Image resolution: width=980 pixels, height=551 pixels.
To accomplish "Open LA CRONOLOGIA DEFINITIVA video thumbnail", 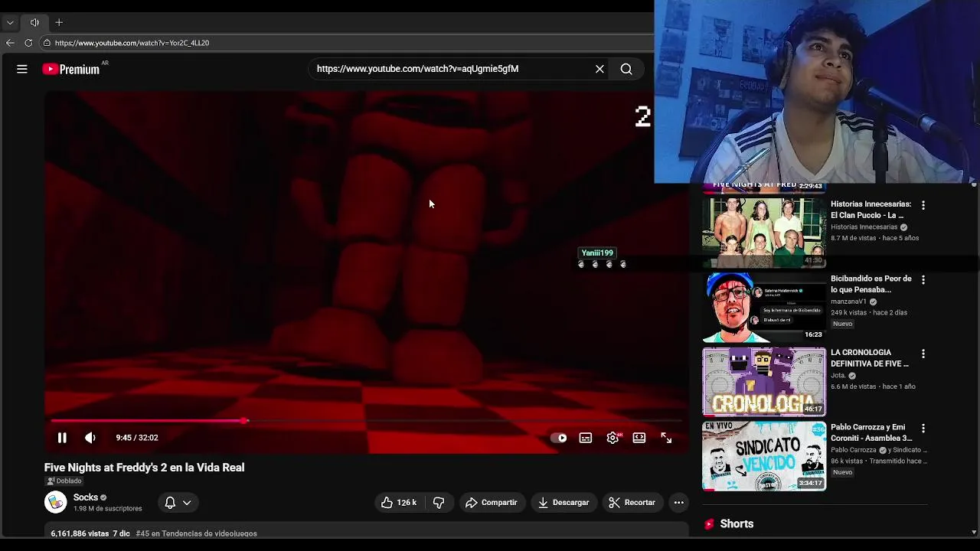I will (x=764, y=381).
